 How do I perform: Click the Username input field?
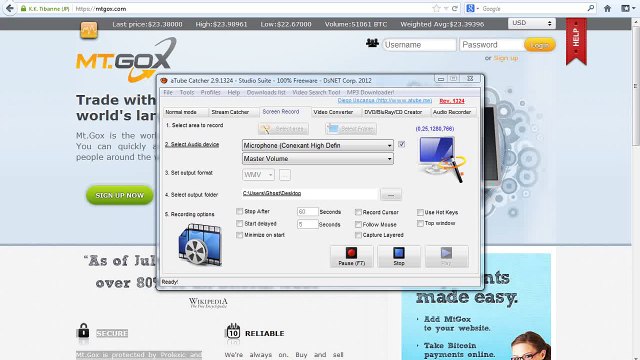click(419, 45)
